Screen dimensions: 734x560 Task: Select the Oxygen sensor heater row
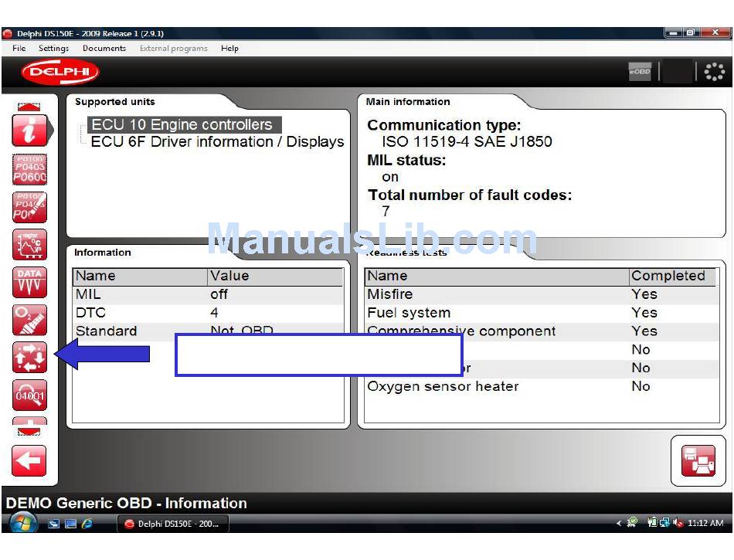(542, 386)
